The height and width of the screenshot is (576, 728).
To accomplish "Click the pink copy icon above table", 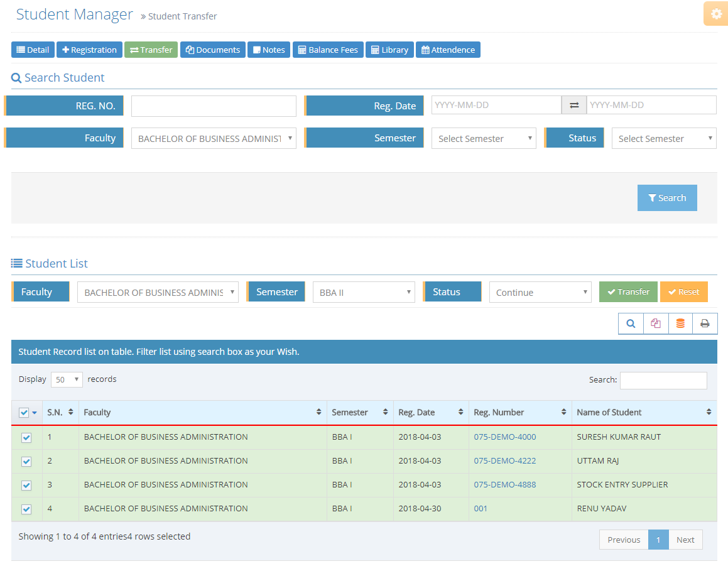I will (656, 323).
